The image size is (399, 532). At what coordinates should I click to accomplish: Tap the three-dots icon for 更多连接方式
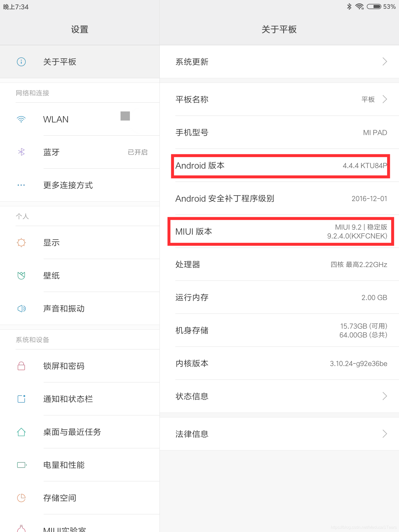tap(21, 185)
